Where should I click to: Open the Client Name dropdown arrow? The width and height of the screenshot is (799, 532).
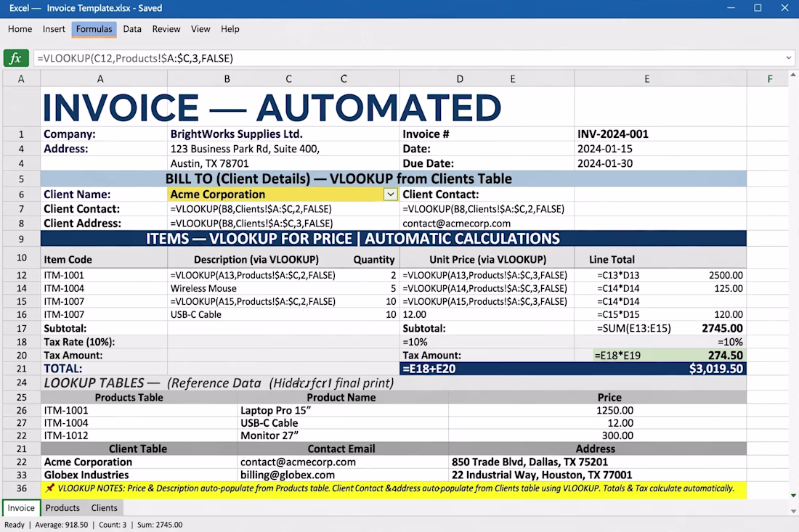[390, 195]
